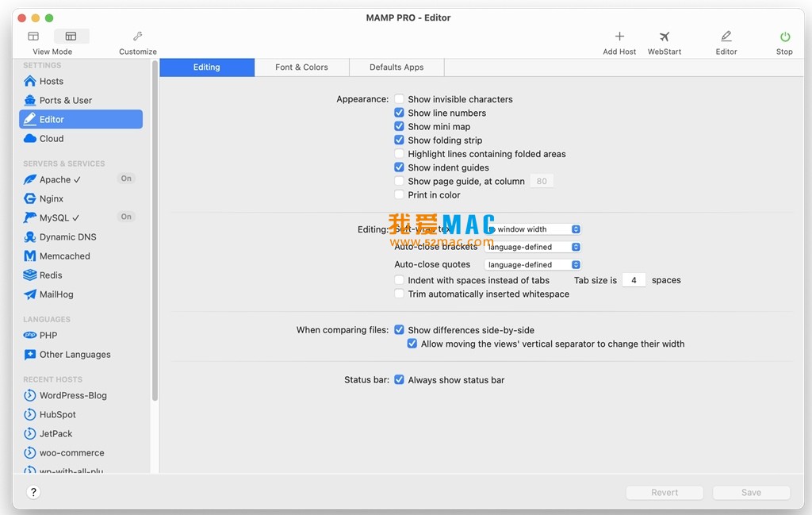Screen dimensions: 812x515
Task: Click the Tab size input field
Action: coord(634,280)
